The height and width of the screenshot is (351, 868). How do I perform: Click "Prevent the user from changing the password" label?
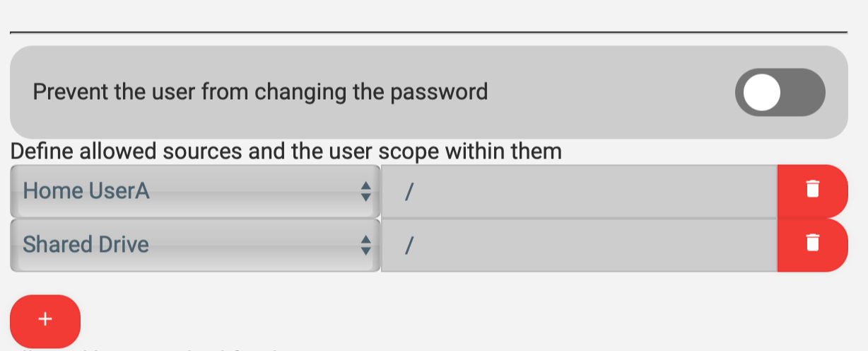260,92
